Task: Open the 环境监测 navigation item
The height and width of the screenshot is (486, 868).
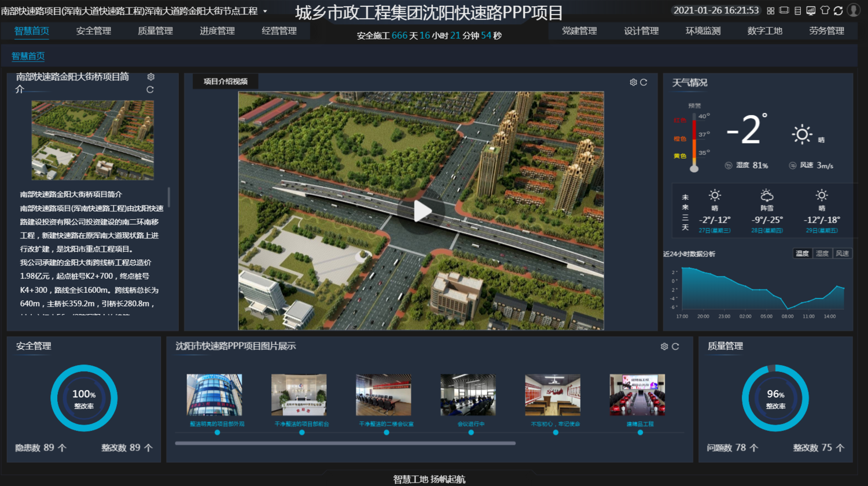Action: click(x=703, y=31)
